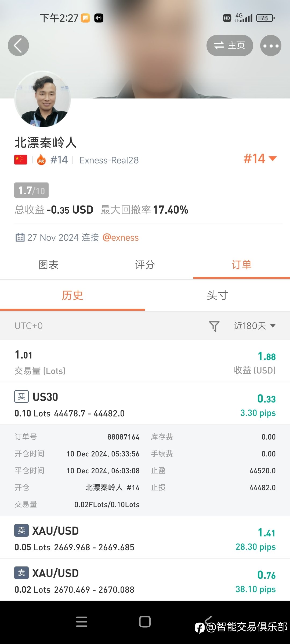
Task: Switch to the 图表 tab
Action: coord(48,265)
